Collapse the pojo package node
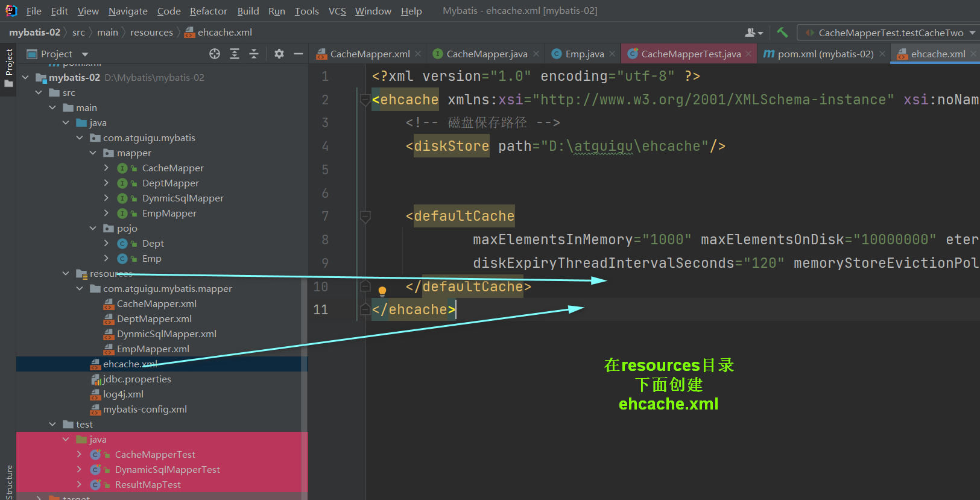Image resolution: width=980 pixels, height=500 pixels. [x=93, y=228]
